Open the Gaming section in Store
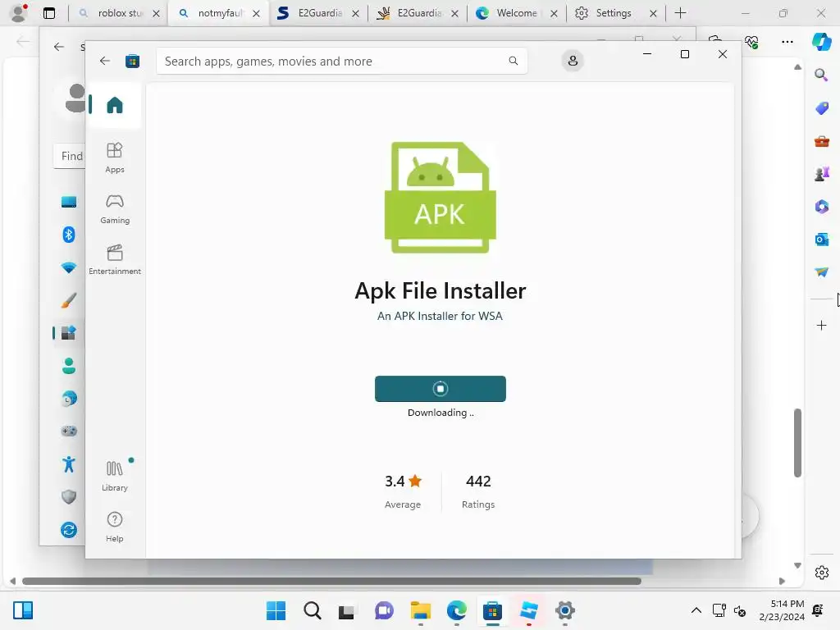840x630 pixels. (x=115, y=208)
